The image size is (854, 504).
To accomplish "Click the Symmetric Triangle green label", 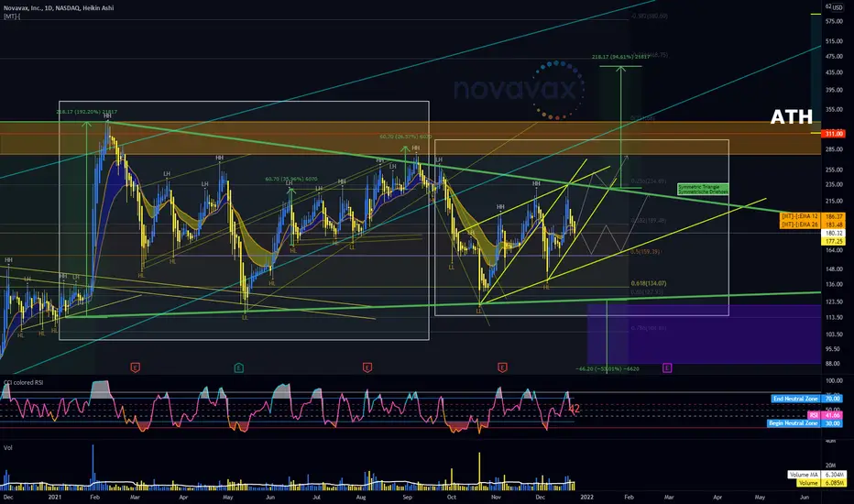I will [x=703, y=189].
